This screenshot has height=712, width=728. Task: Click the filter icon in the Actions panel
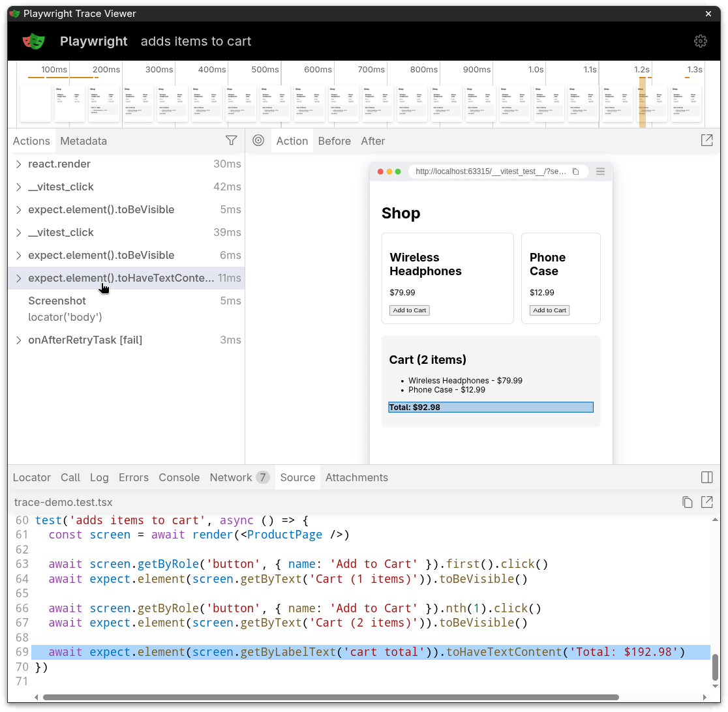[232, 140]
